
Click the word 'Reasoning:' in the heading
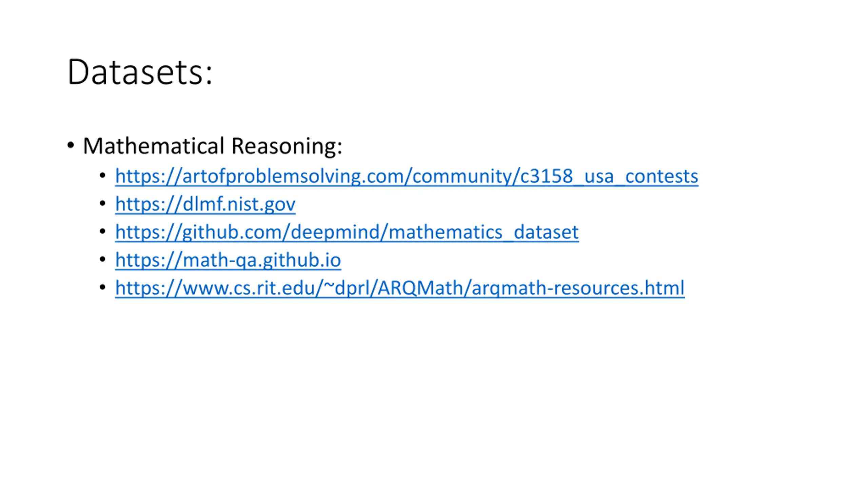coord(287,146)
